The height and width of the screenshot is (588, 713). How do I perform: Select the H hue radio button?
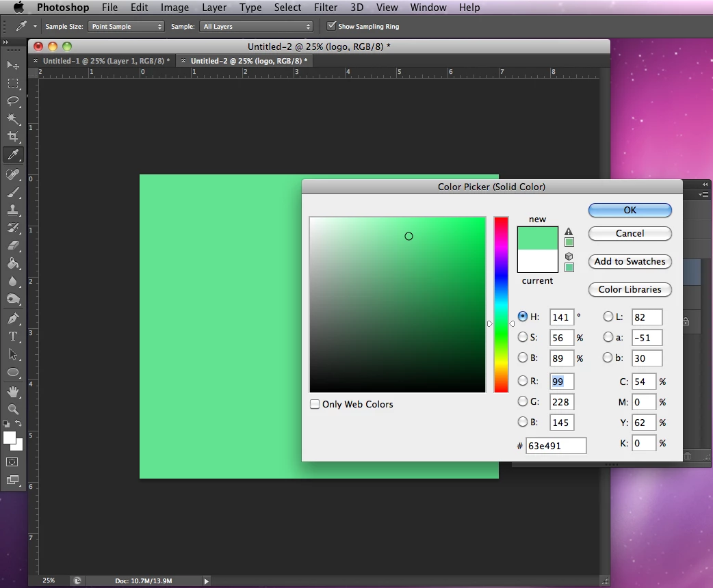[523, 317]
